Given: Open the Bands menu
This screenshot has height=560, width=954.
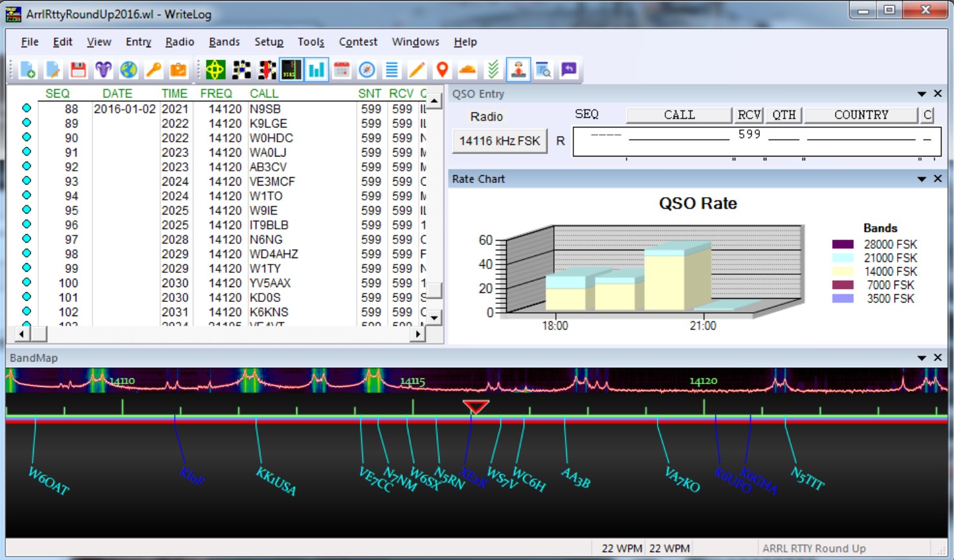Looking at the screenshot, I should point(225,42).
